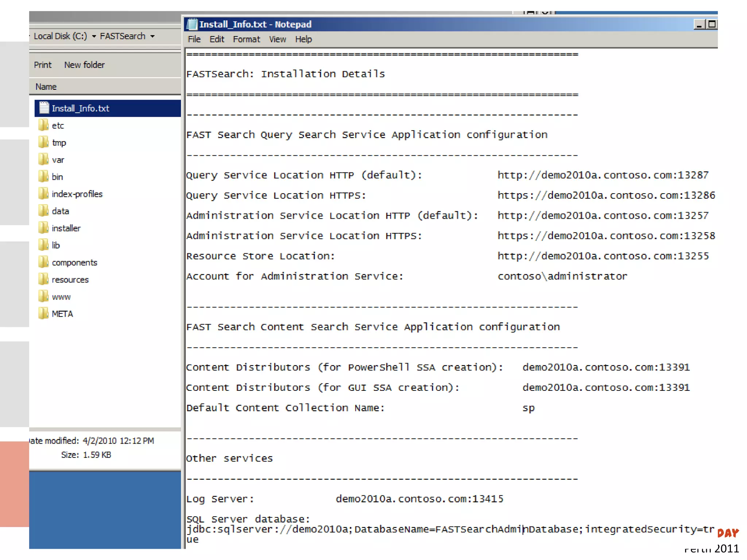Screen dimensions: 747x560
Task: Click the tmp folder icon
Action: 43,142
